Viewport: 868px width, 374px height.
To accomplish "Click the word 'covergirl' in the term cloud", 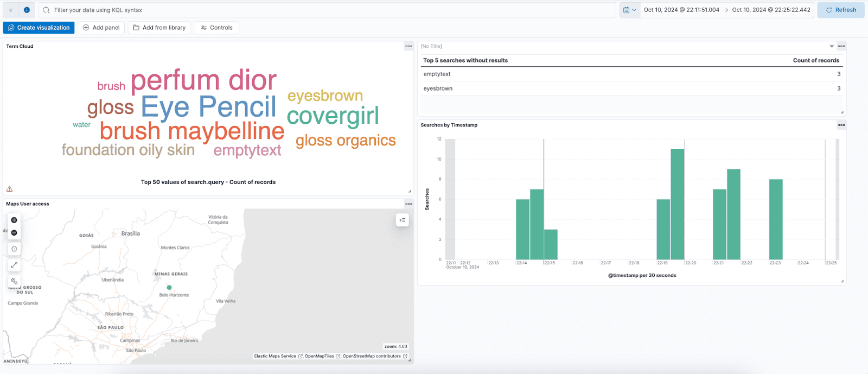I will click(333, 116).
